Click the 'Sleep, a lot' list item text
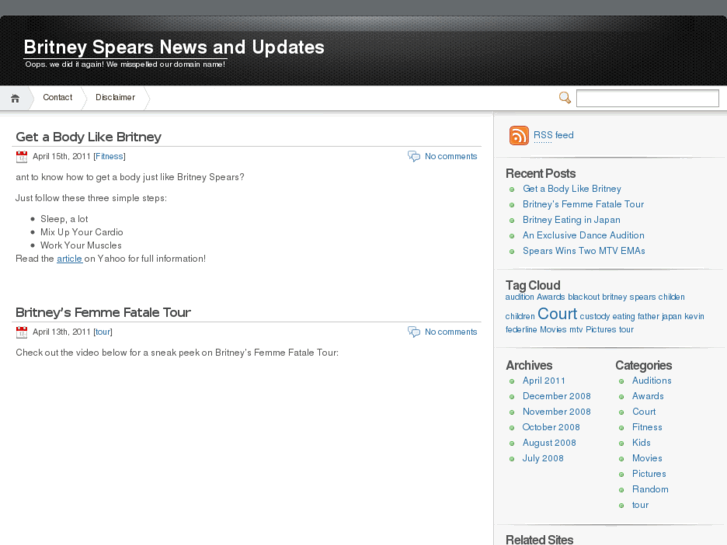The height and width of the screenshot is (545, 727). 64,219
